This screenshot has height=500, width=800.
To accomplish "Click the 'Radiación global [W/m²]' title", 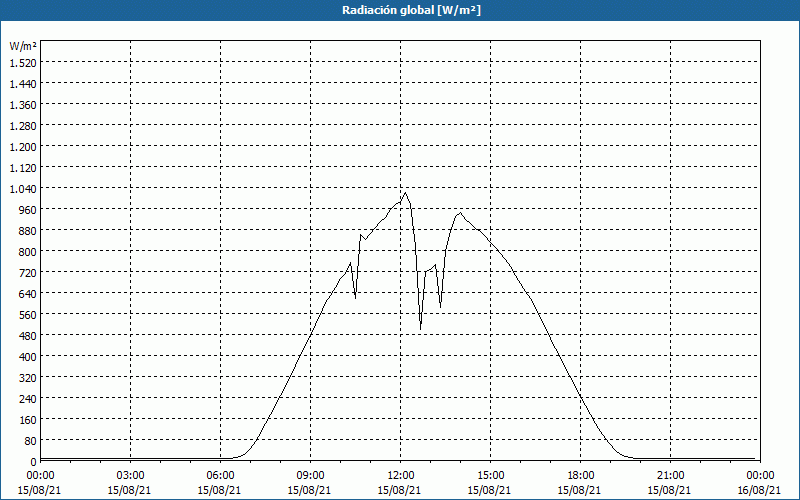I will click(x=411, y=10).
